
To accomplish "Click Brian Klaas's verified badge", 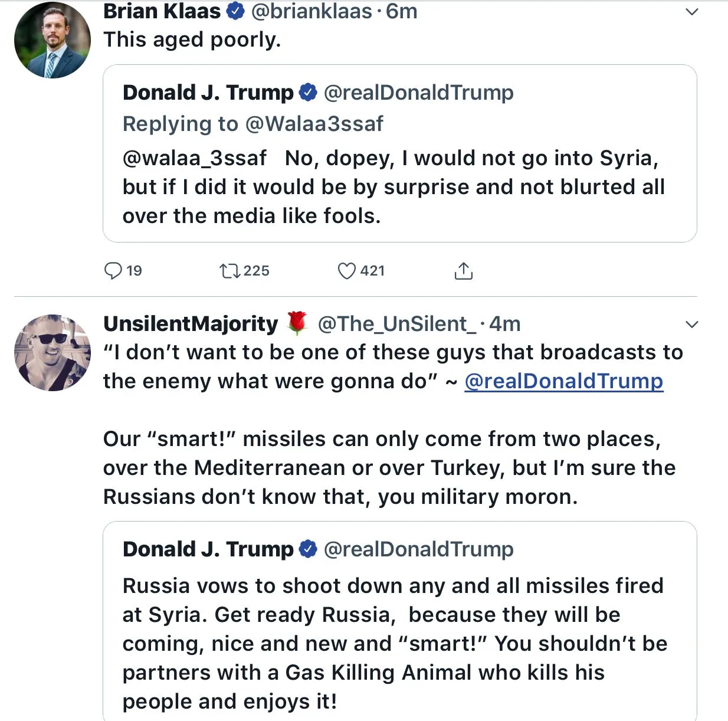I will point(236,11).
